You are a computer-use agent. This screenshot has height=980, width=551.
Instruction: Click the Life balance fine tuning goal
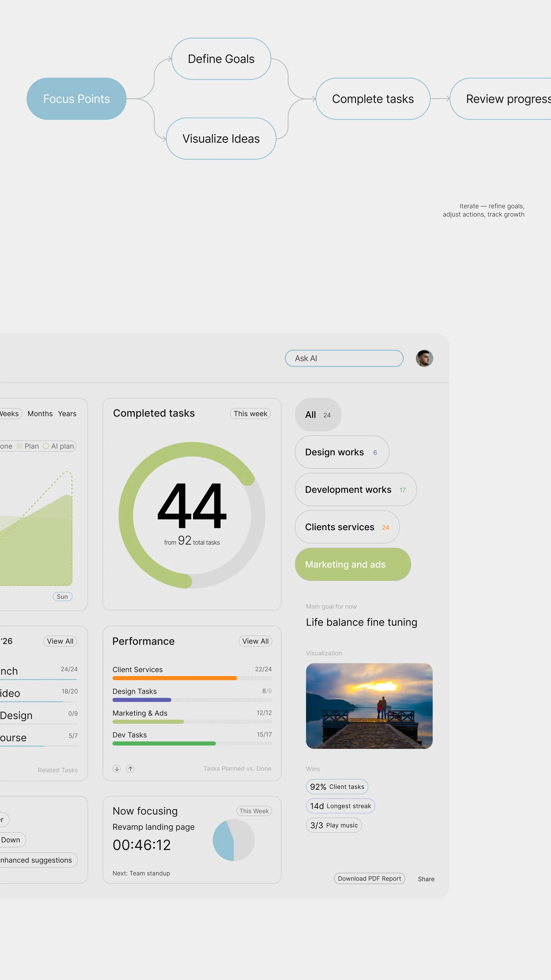click(362, 622)
